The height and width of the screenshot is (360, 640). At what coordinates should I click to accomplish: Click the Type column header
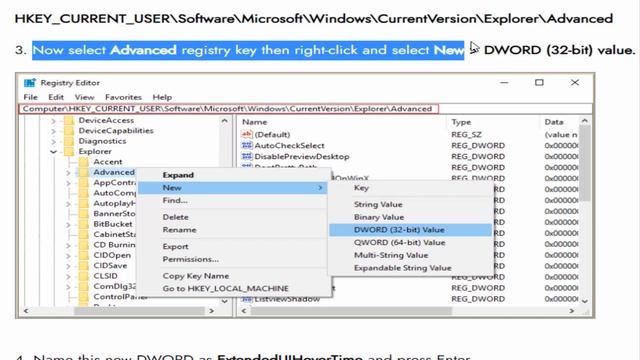click(x=461, y=122)
